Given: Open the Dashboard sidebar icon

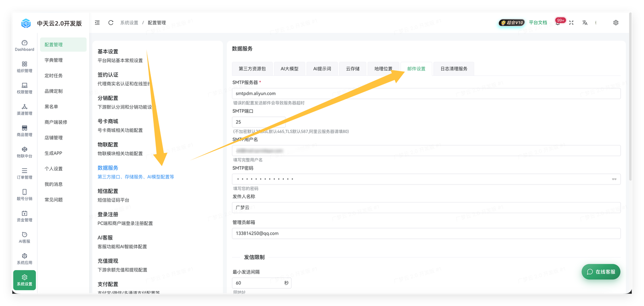Looking at the screenshot, I should [x=24, y=46].
